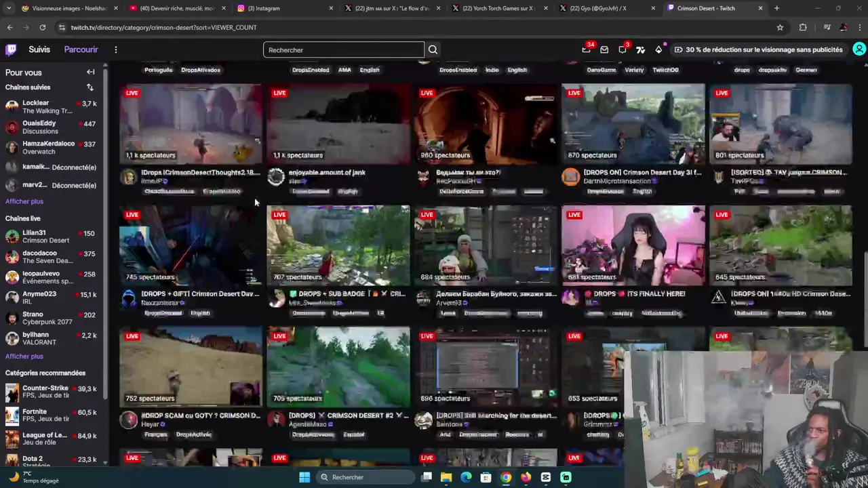This screenshot has height=488, width=868.
Task: Open whispers icon with 3 badge
Action: 623,49
